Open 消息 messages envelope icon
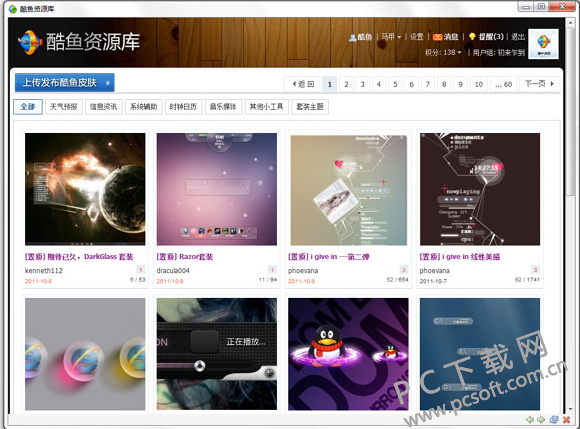Viewport: 580px width, 429px height. (x=437, y=37)
